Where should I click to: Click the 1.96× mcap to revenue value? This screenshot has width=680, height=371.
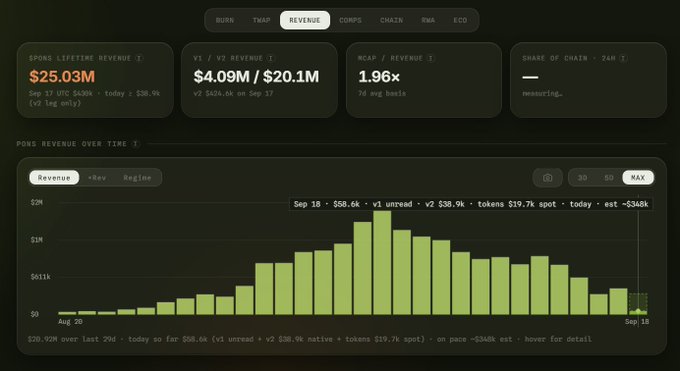tap(379, 77)
